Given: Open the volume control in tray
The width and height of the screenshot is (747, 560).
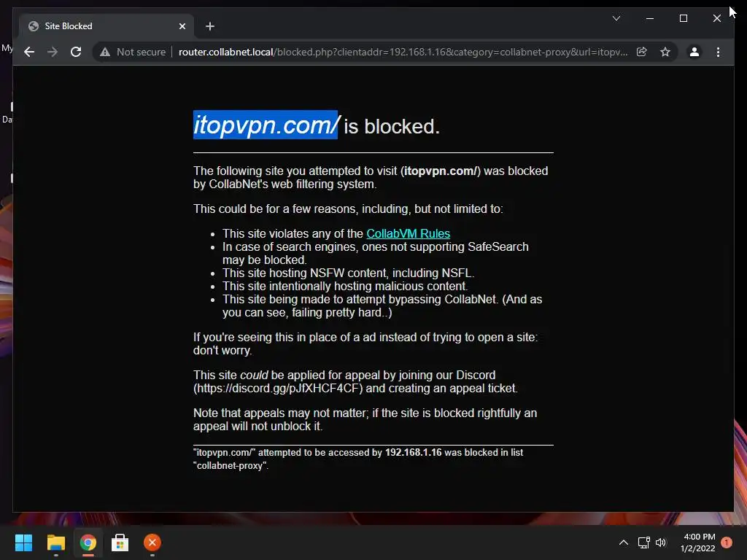Looking at the screenshot, I should 661,542.
